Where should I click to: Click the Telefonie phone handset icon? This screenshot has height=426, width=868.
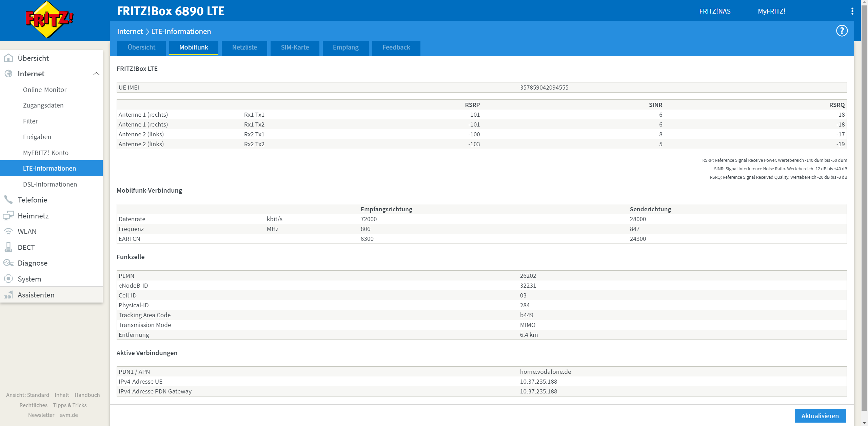[x=8, y=200]
